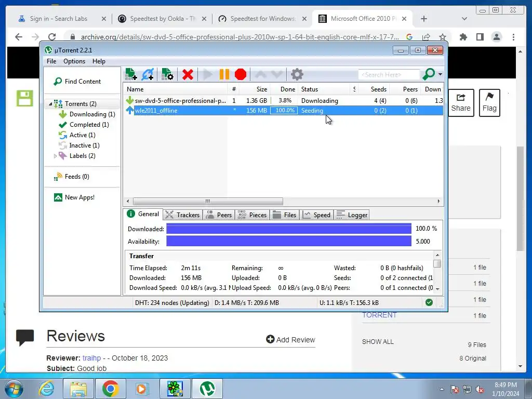
Task: Sort by the Seeds column header
Action: (374, 89)
